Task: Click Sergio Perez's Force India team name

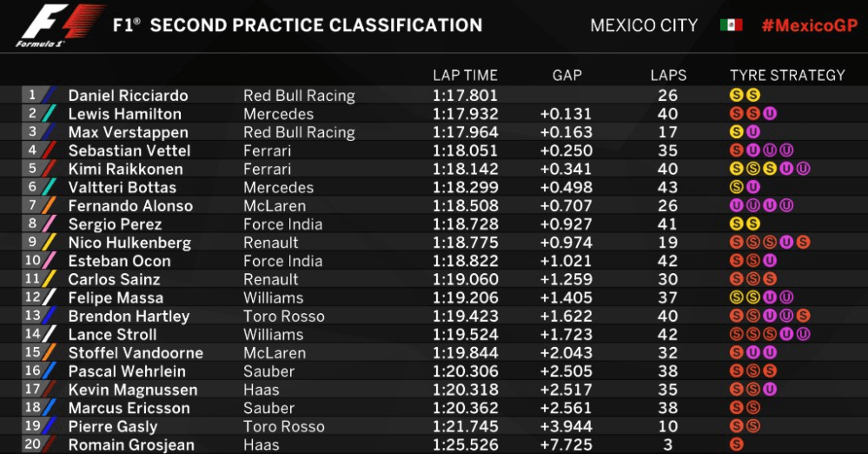Action: (283, 224)
